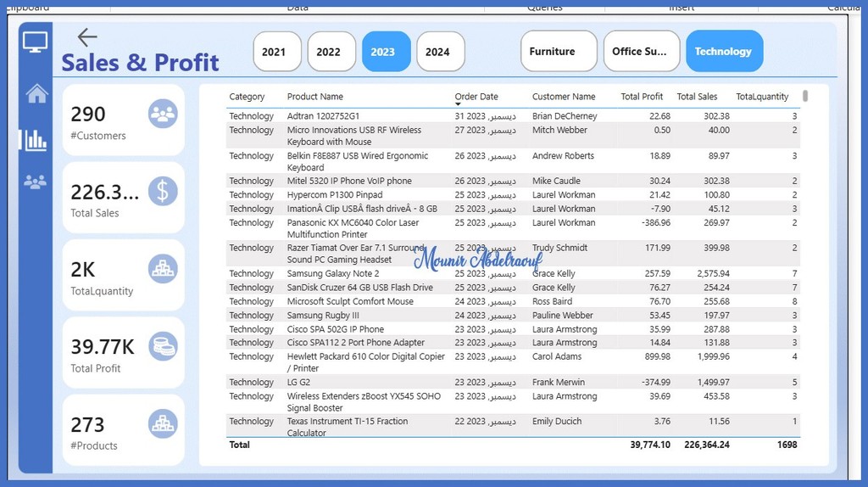The image size is (868, 487).
Task: Select the 226.3 Total Sales card value
Action: (x=104, y=193)
